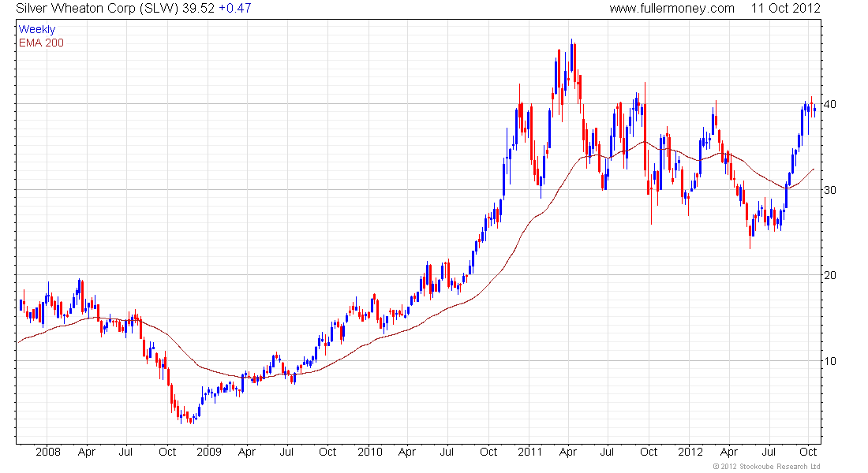Select the Oct label between 2011 and 2012
The image size is (868, 473).
point(648,452)
